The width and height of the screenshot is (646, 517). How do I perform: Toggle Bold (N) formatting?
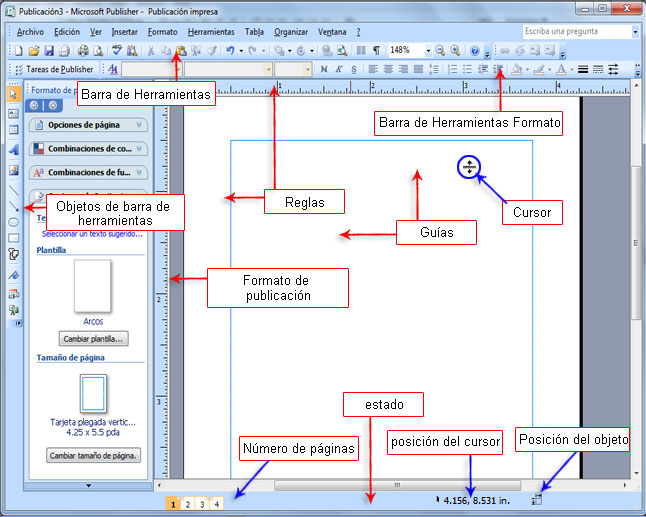[x=324, y=69]
